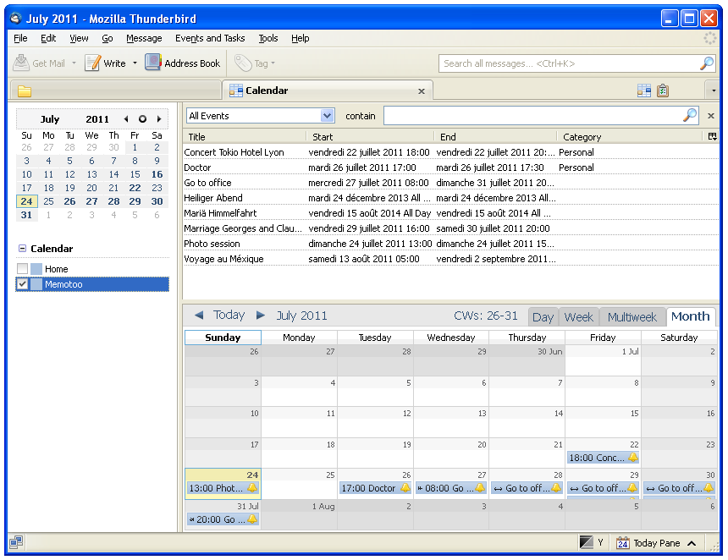The width and height of the screenshot is (728, 560).
Task: Switch to the Week view tab
Action: coord(578,317)
